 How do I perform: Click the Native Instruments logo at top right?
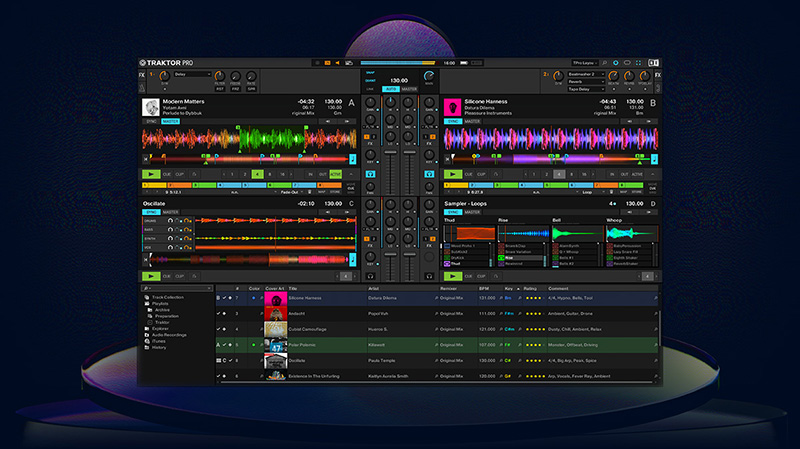pos(654,63)
